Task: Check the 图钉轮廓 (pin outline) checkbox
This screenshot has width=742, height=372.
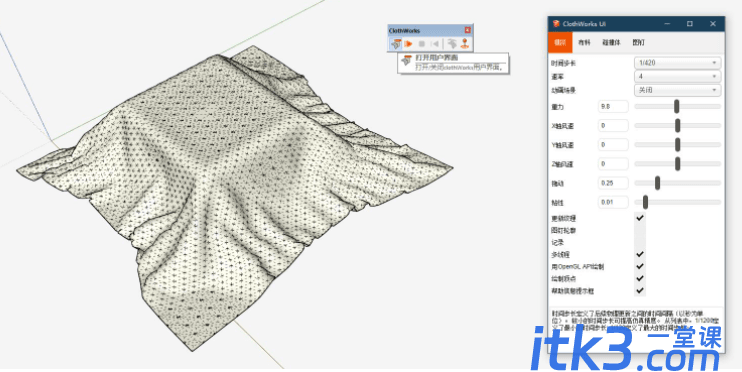Action: [x=640, y=230]
